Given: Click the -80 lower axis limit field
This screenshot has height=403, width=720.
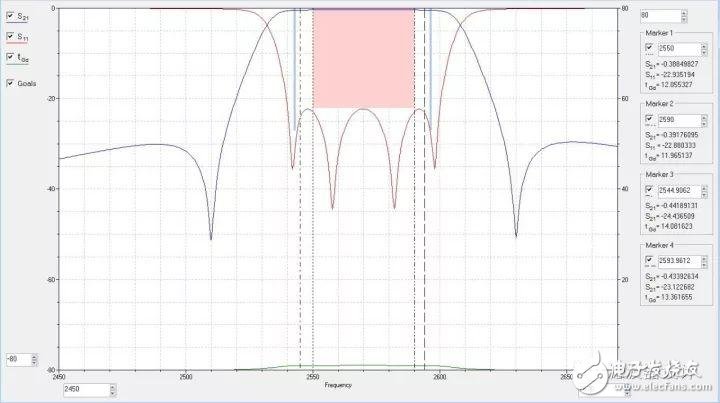Looking at the screenshot, I should pos(17,358).
